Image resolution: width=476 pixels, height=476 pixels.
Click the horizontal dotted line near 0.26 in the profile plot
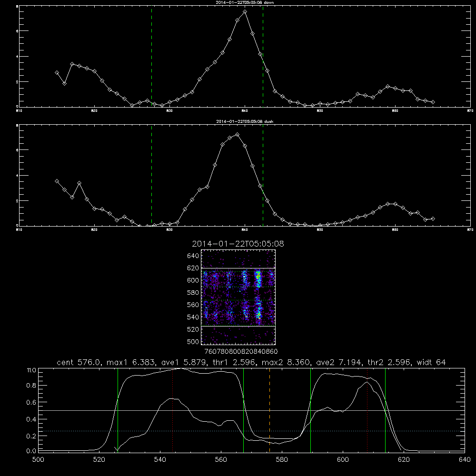click(x=252, y=431)
